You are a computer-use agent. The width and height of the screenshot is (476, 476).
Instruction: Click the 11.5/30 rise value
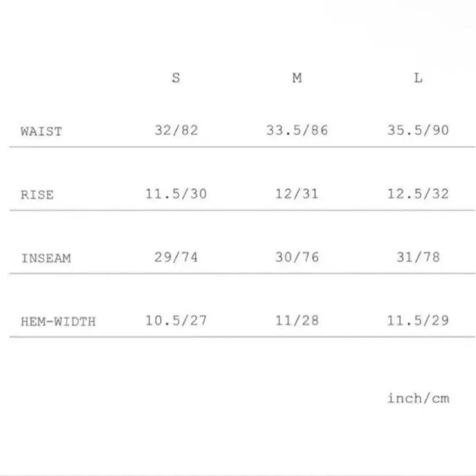point(176,194)
